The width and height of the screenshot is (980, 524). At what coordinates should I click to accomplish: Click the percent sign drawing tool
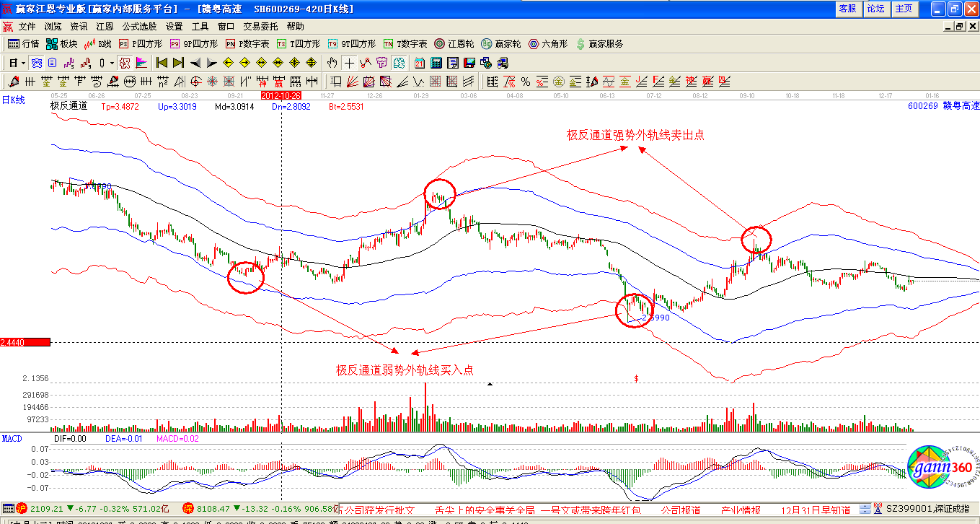[x=526, y=81]
